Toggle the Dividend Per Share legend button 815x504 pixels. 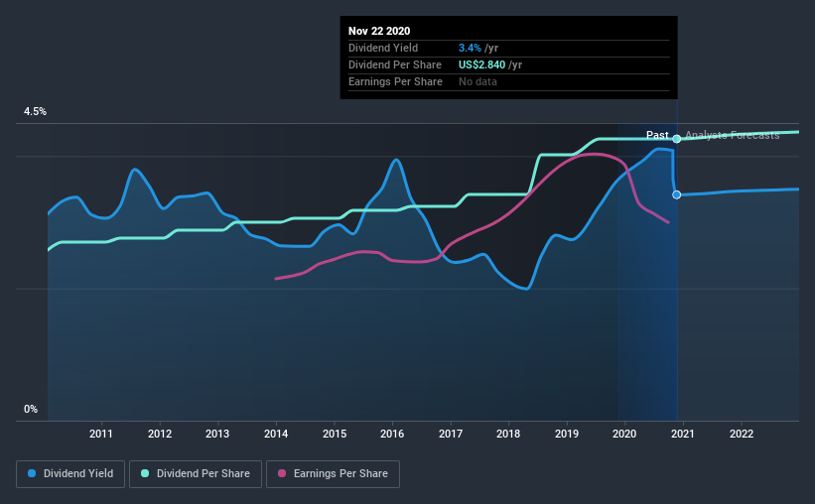(x=196, y=474)
